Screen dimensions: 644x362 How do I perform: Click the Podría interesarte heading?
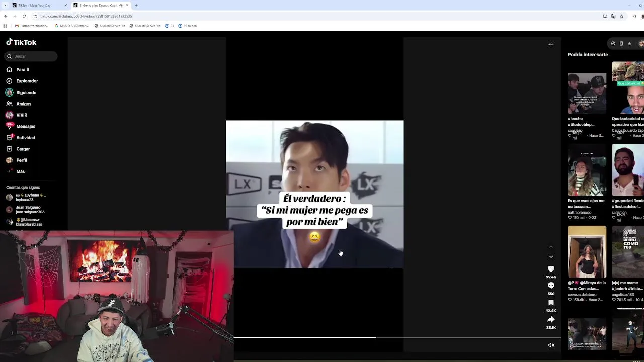coord(588,54)
